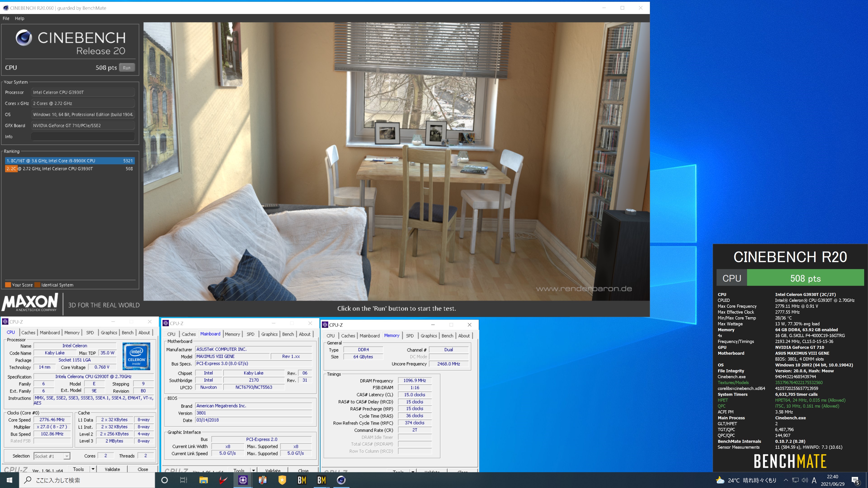Open the Tools dropdown arrow in the left CPU-Z window
This screenshot has width=868, height=488.
pyautogui.click(x=93, y=469)
